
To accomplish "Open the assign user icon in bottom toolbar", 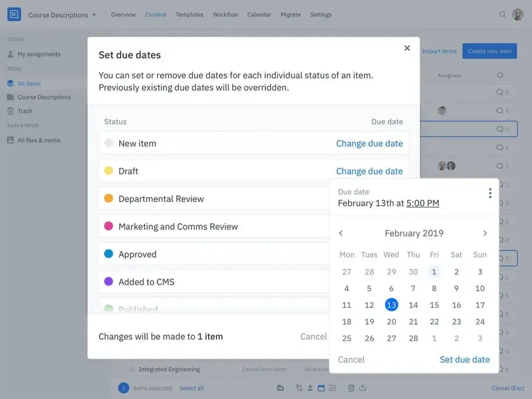I will pos(309,388).
